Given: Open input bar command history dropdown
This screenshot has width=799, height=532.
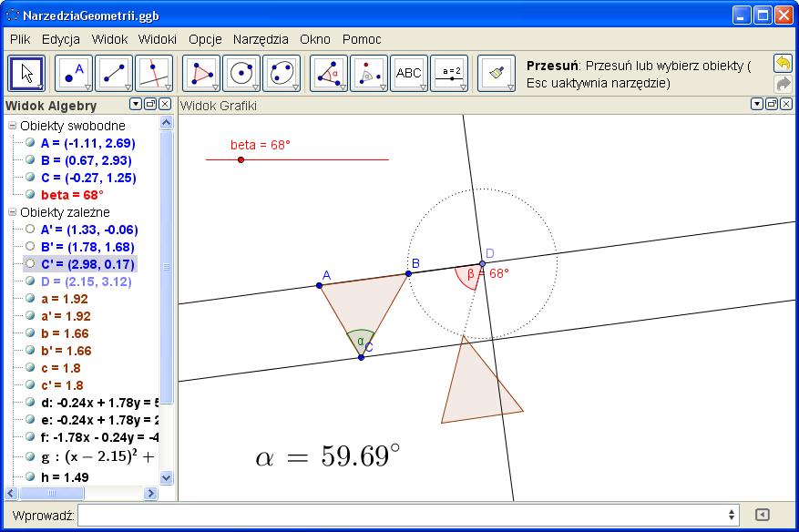Looking at the screenshot, I should 732,515.
